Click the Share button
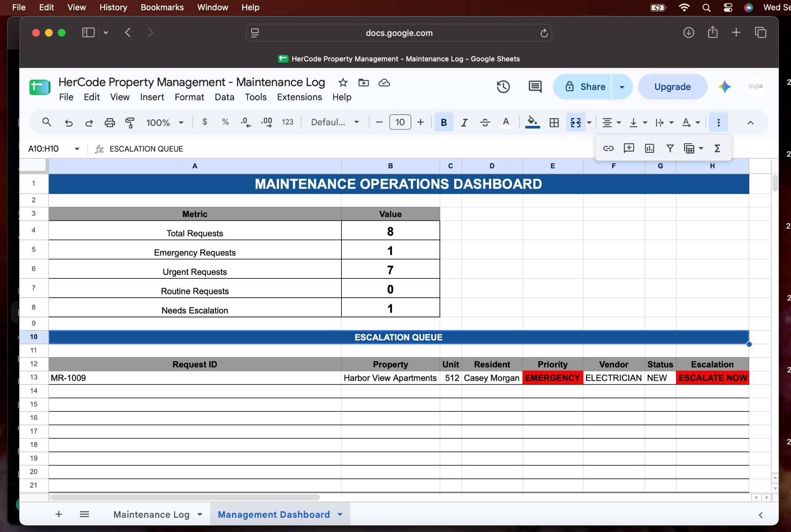This screenshot has height=532, width=791. pyautogui.click(x=582, y=87)
